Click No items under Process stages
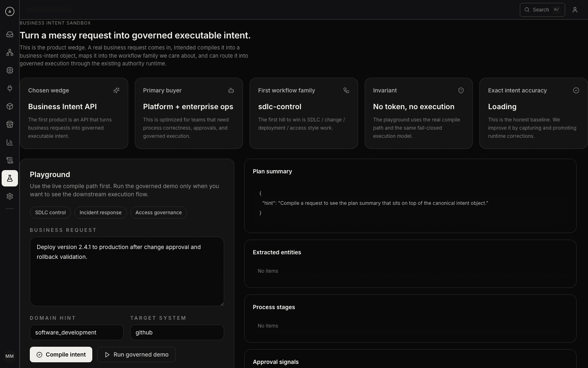The image size is (588, 368). tap(268, 326)
